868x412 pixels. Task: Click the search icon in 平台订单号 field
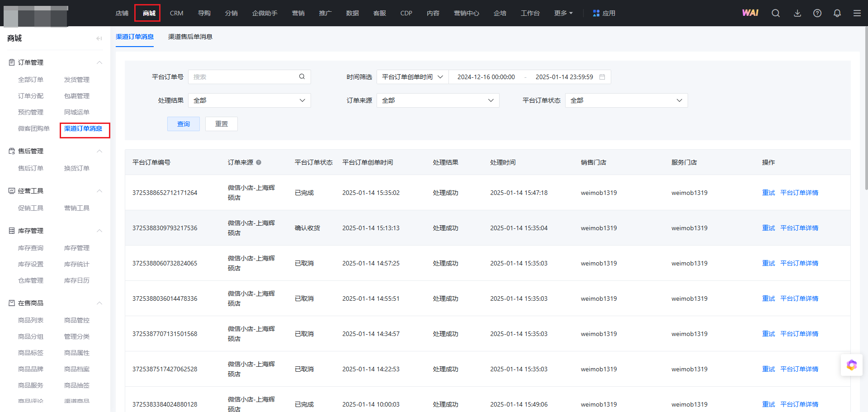[x=302, y=77]
